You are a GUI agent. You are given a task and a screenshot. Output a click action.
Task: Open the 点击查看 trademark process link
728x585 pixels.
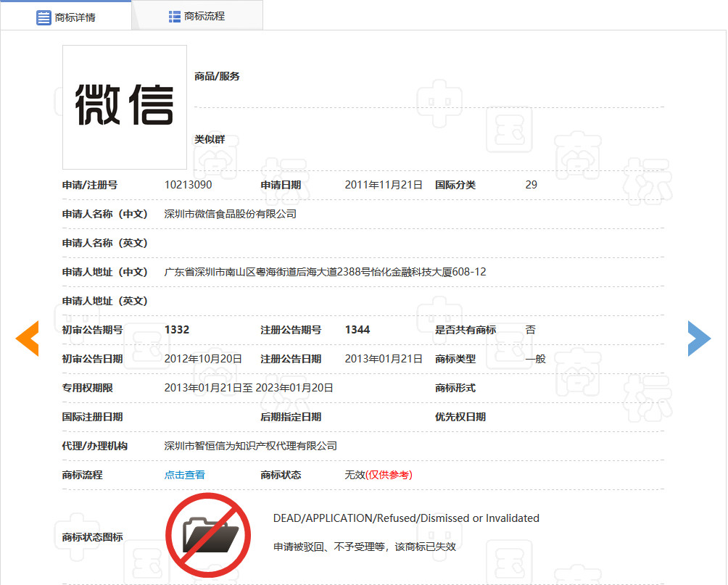click(184, 475)
